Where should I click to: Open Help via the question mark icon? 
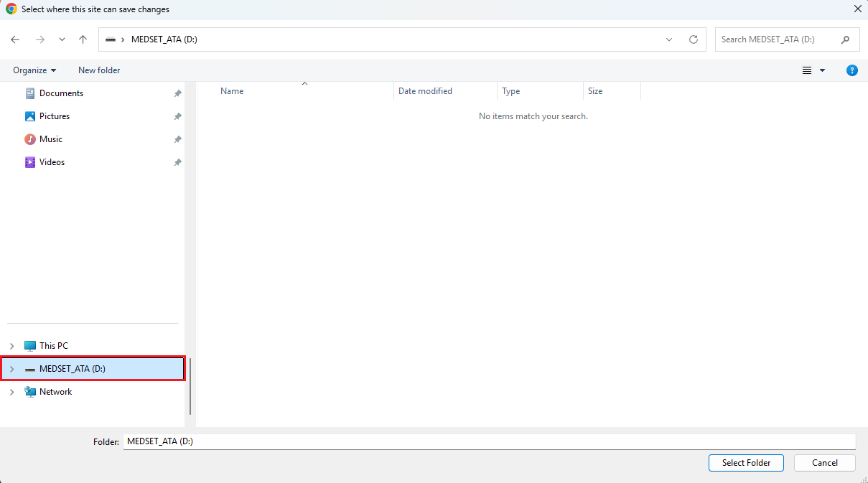[852, 70]
